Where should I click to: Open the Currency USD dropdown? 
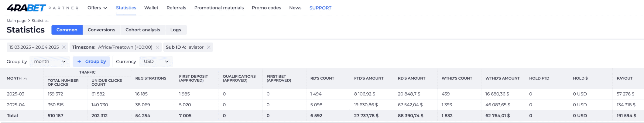pyautogui.click(x=156, y=61)
